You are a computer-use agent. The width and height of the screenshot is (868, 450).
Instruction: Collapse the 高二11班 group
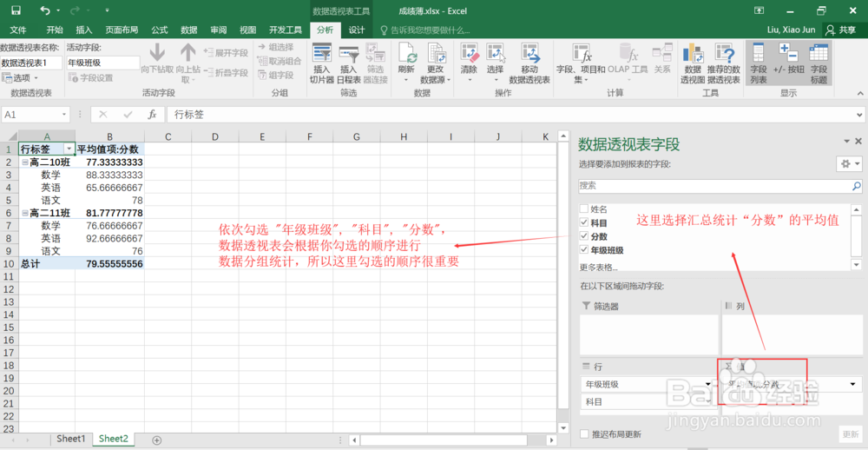coord(25,213)
